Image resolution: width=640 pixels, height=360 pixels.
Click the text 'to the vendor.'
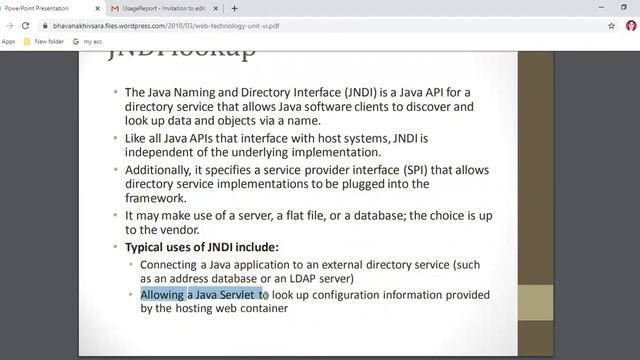(162, 230)
